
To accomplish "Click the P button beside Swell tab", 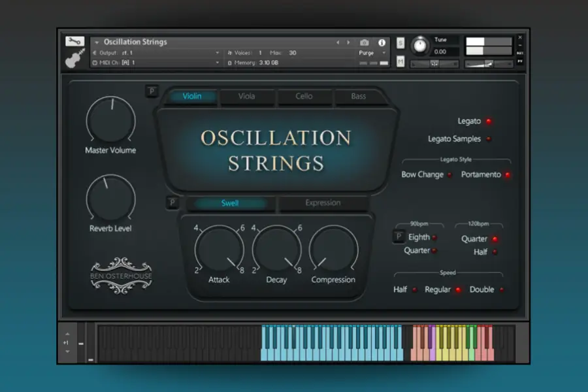I will pyautogui.click(x=172, y=203).
